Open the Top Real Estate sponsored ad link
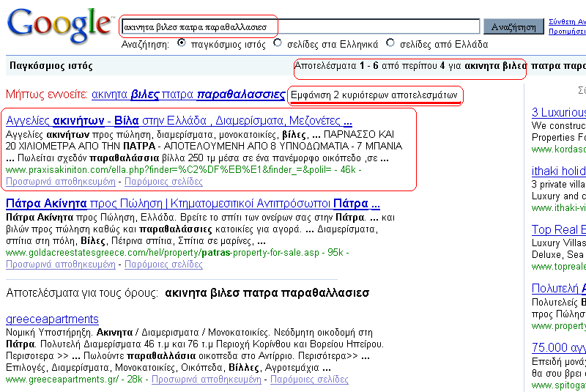Screen dimensions: 586x392 tap(558, 229)
